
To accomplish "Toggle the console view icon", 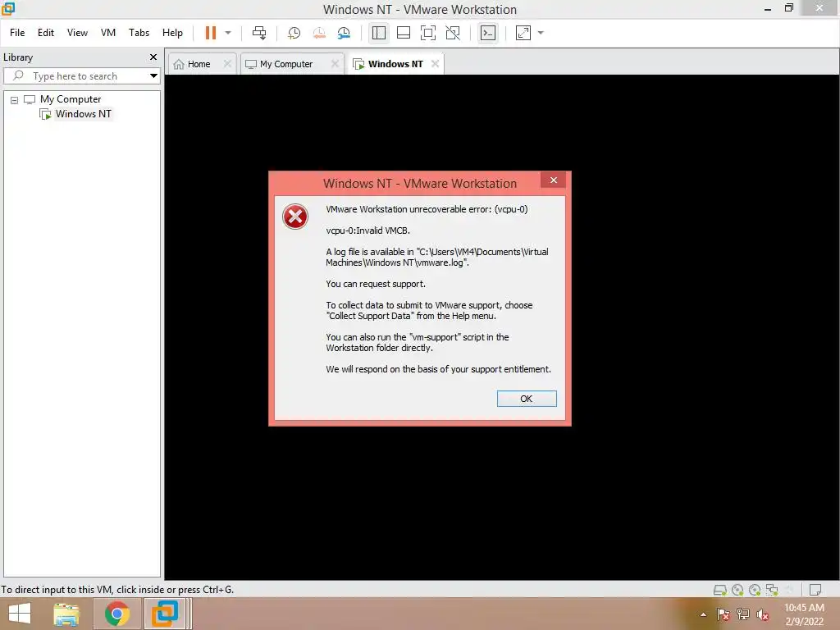I will point(487,33).
